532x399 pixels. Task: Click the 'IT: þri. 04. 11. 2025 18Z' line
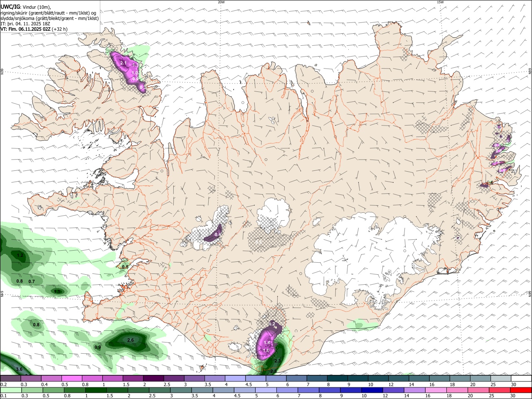pyautogui.click(x=25, y=24)
